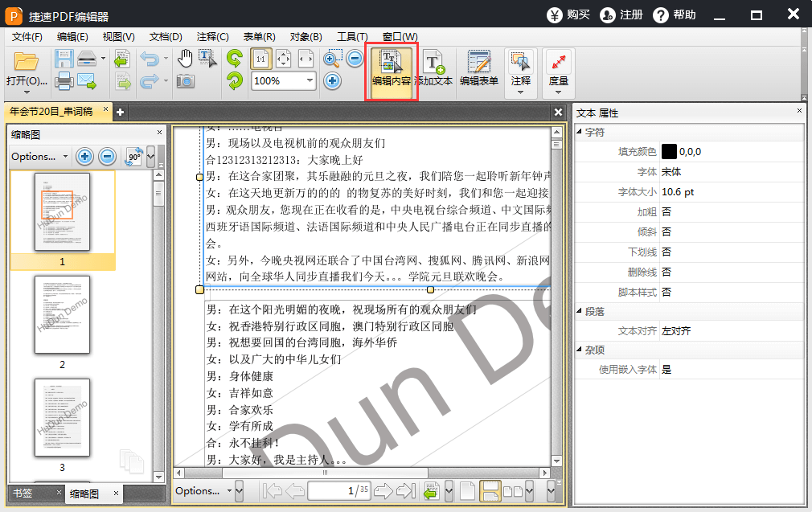The height and width of the screenshot is (512, 812).
Task: Set zoom to actual size 1:1
Action: pyautogui.click(x=260, y=59)
